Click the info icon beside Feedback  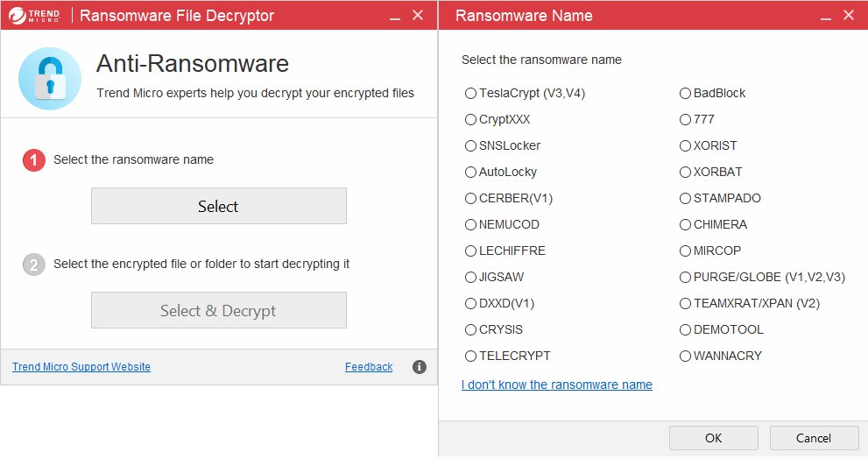(419, 366)
